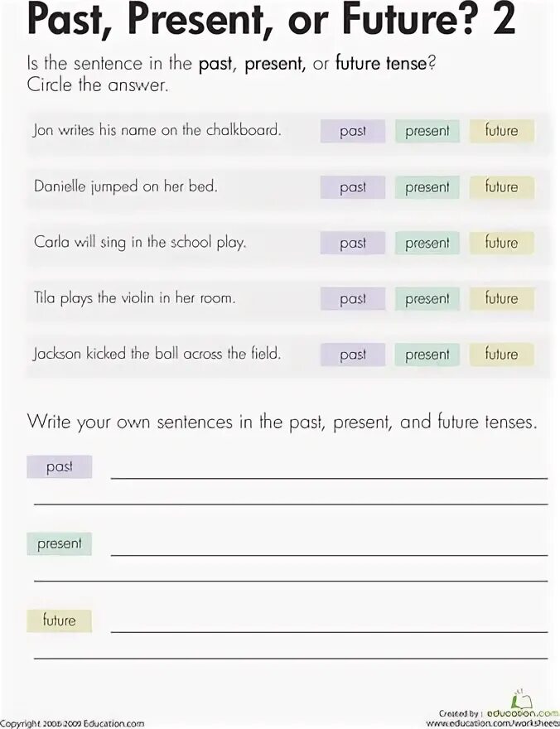Circle 'past' for Jackson kicked the ball

tap(353, 355)
